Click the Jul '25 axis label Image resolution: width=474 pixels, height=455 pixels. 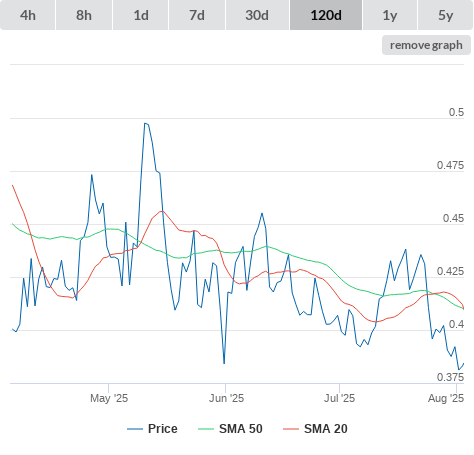(x=339, y=398)
